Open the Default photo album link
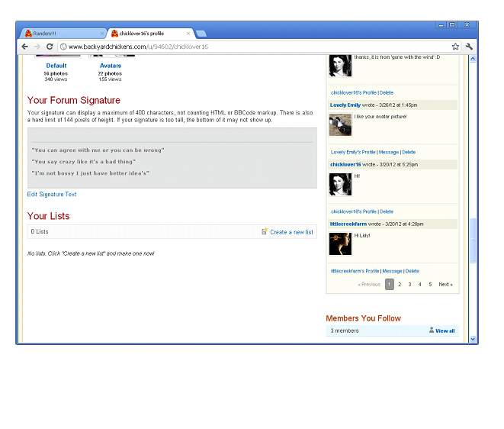 pos(56,66)
